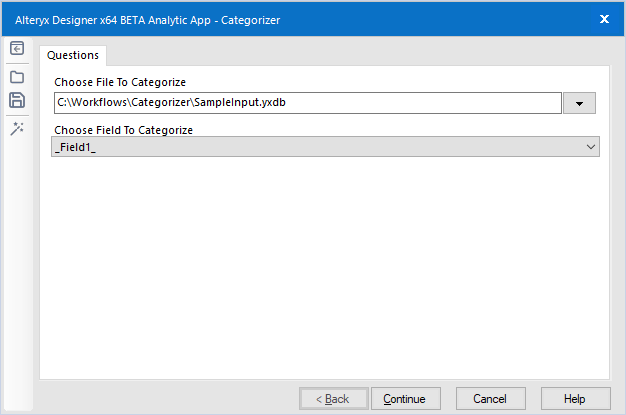Expand the _Field1_ field dropdown
Screen dimensions: 626x415
coord(325,147)
